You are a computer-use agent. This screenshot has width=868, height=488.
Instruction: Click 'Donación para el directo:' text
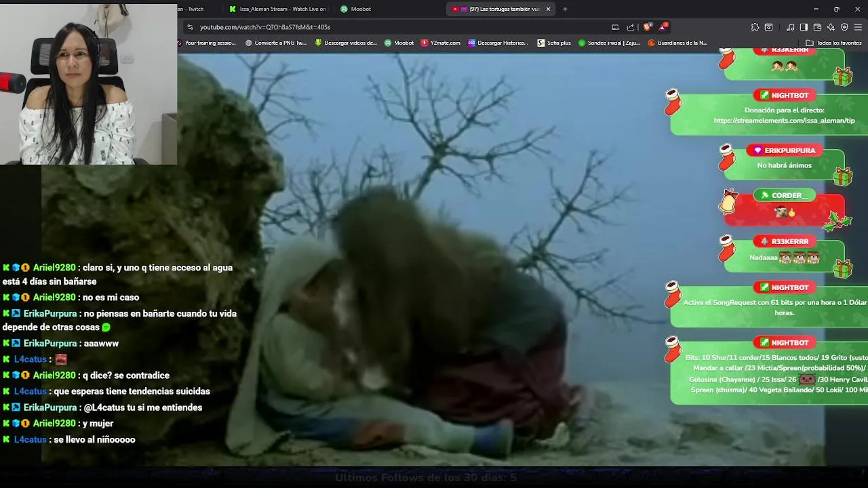coord(784,110)
